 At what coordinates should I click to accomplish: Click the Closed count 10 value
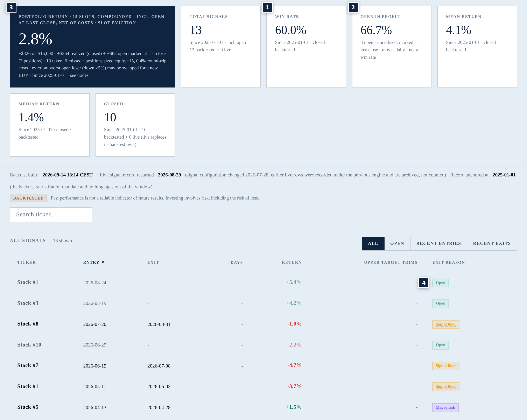coord(110,117)
